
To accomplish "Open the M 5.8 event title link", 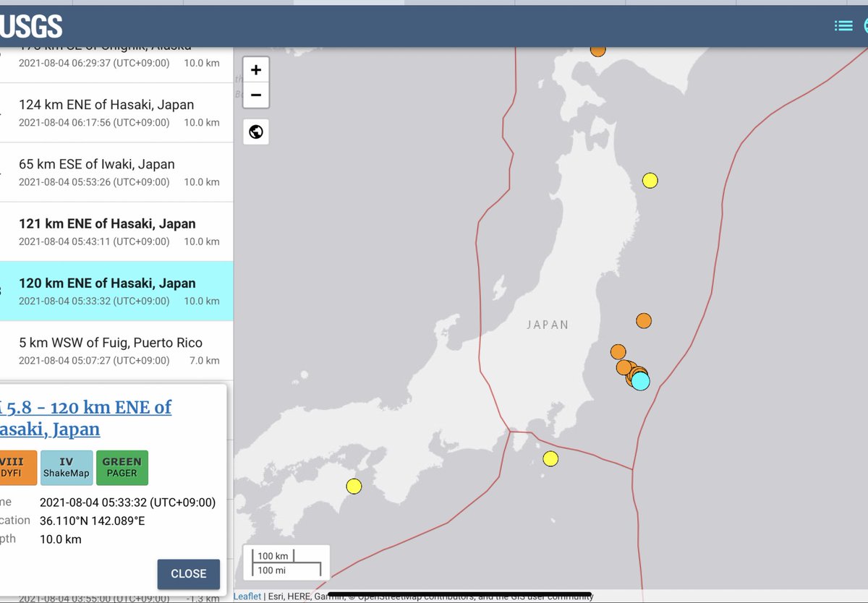I will [85, 418].
